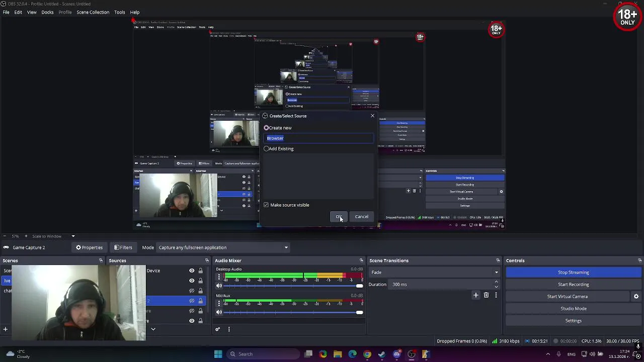Undock the Sources panel
This screenshot has height=362, width=644.
[x=207, y=260]
